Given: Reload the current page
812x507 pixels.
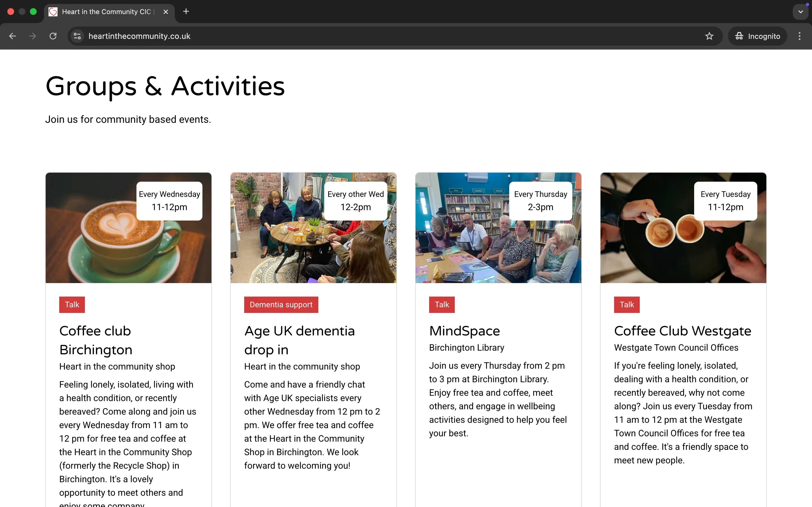Looking at the screenshot, I should point(53,36).
